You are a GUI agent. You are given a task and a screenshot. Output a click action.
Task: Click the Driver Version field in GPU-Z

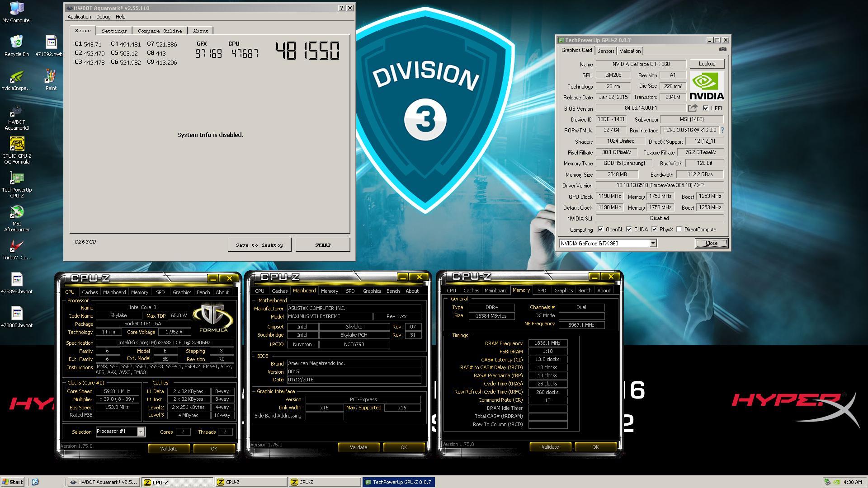660,185
